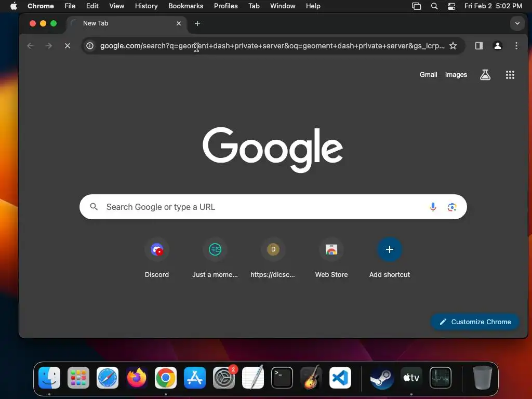Open TextEdit from the Dock
The width and height of the screenshot is (532, 399).
[x=253, y=378]
